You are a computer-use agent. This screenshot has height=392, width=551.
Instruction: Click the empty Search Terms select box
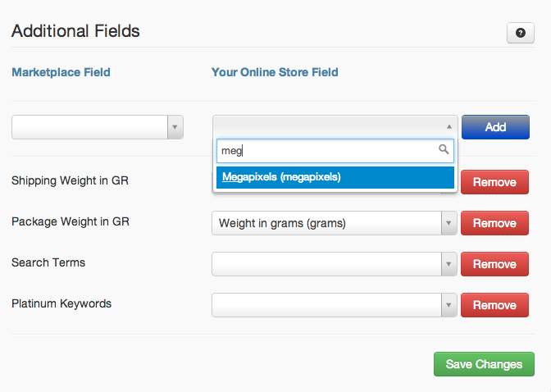(x=335, y=264)
